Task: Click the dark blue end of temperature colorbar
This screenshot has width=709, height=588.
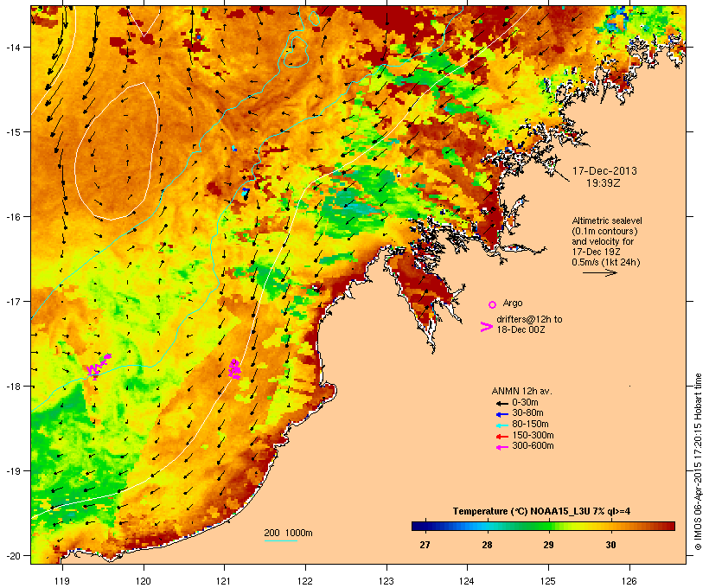Action: coord(418,526)
